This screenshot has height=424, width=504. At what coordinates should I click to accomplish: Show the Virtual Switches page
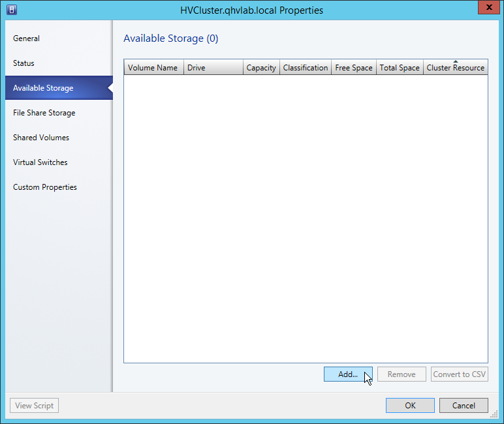coord(40,162)
